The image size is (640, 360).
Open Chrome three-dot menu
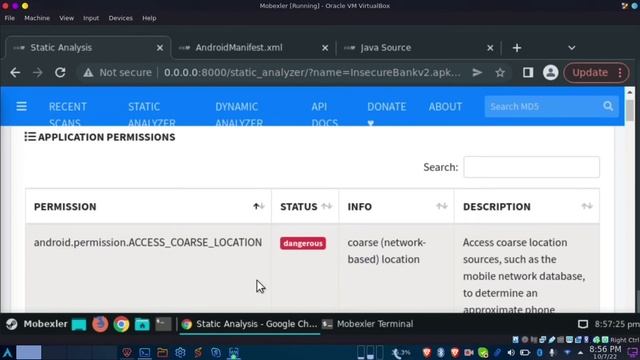[x=620, y=73]
